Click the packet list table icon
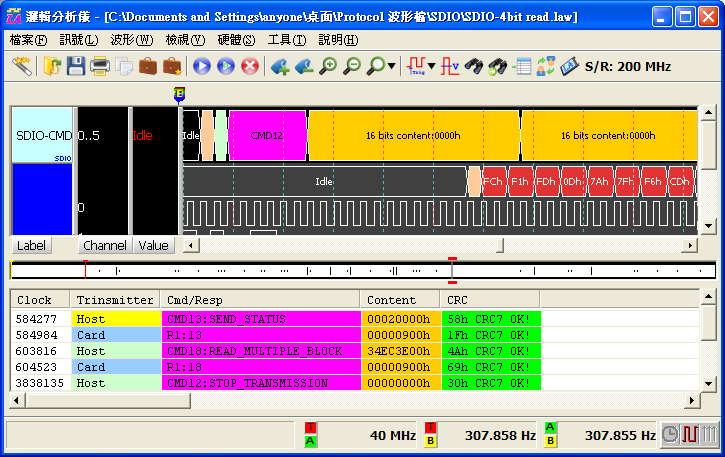 (522, 66)
